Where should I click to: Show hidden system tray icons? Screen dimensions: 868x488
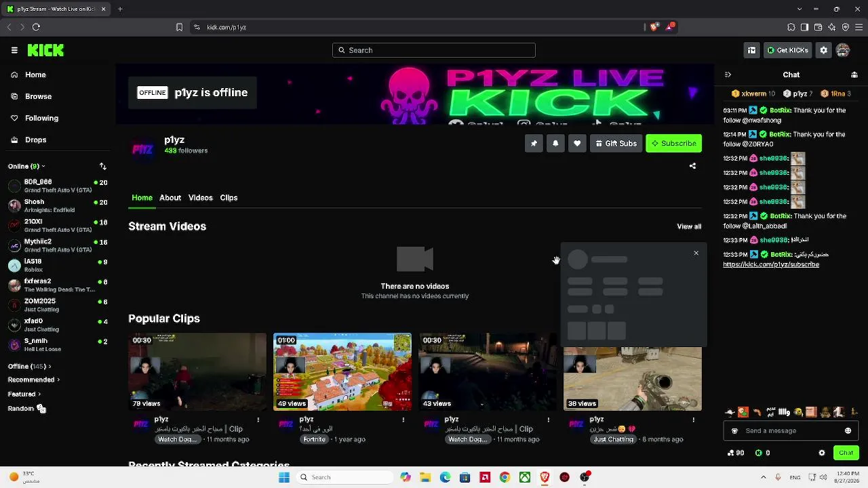point(764,477)
